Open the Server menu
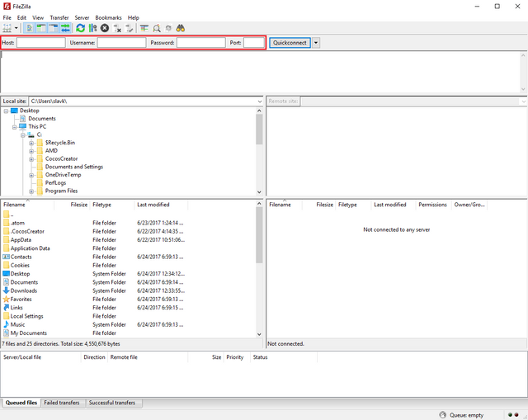The height and width of the screenshot is (420, 528). [x=82, y=17]
